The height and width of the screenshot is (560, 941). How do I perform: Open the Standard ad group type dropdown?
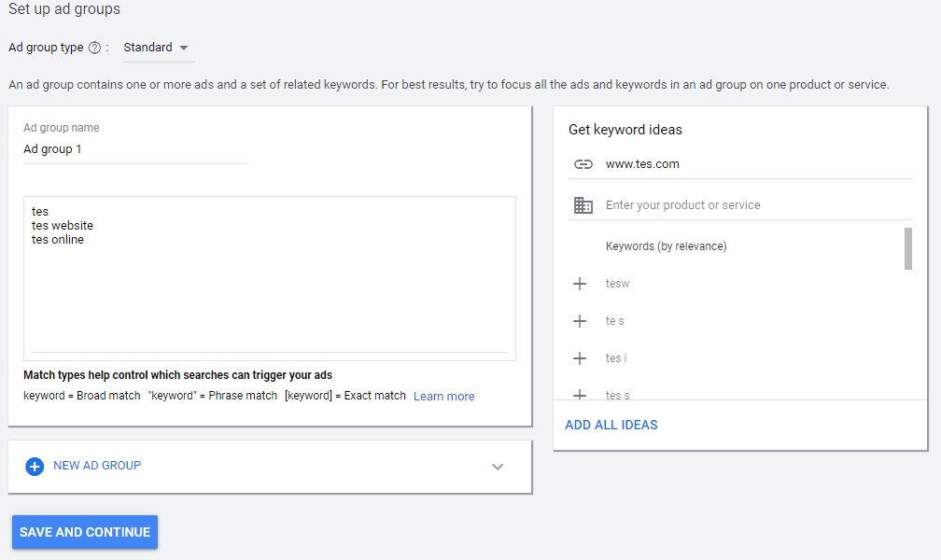click(x=156, y=48)
